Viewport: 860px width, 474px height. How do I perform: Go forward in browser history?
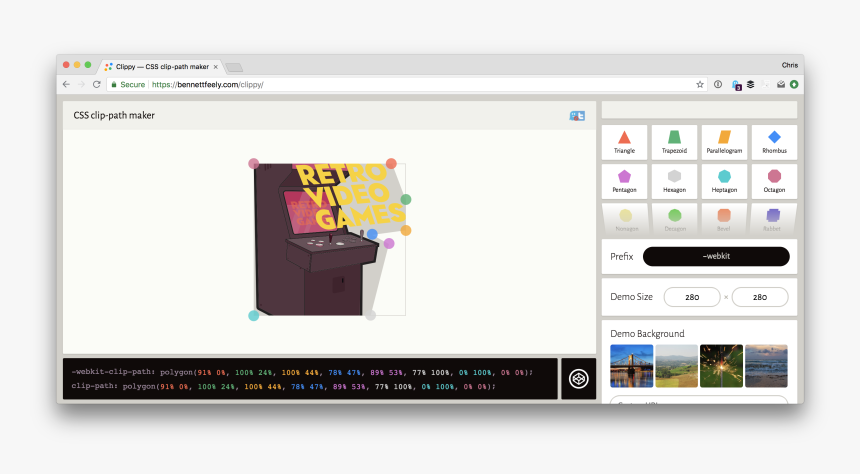point(81,84)
